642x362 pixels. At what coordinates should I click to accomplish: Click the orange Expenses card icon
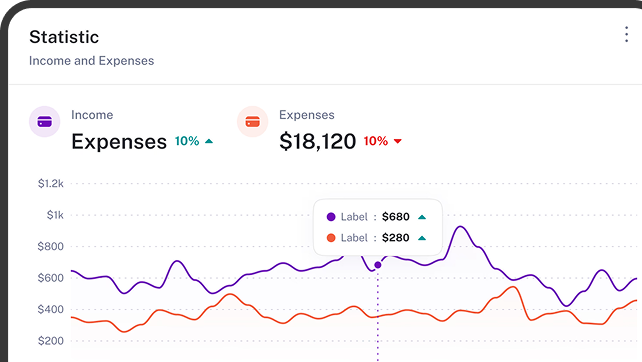[x=253, y=122]
